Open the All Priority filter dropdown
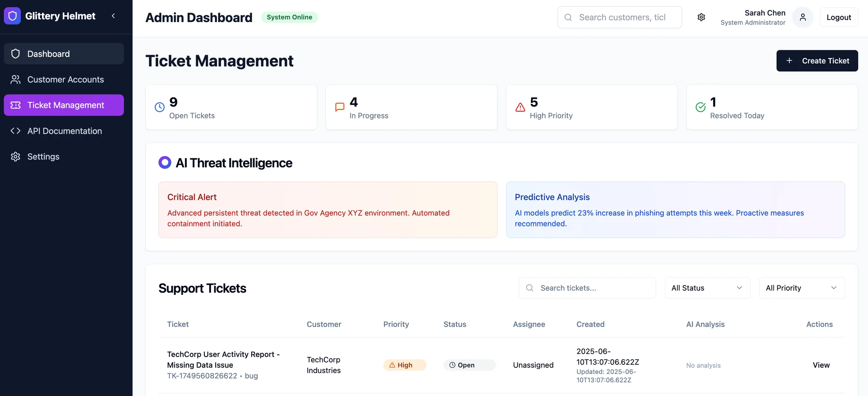This screenshot has height=396, width=868. pyautogui.click(x=802, y=288)
